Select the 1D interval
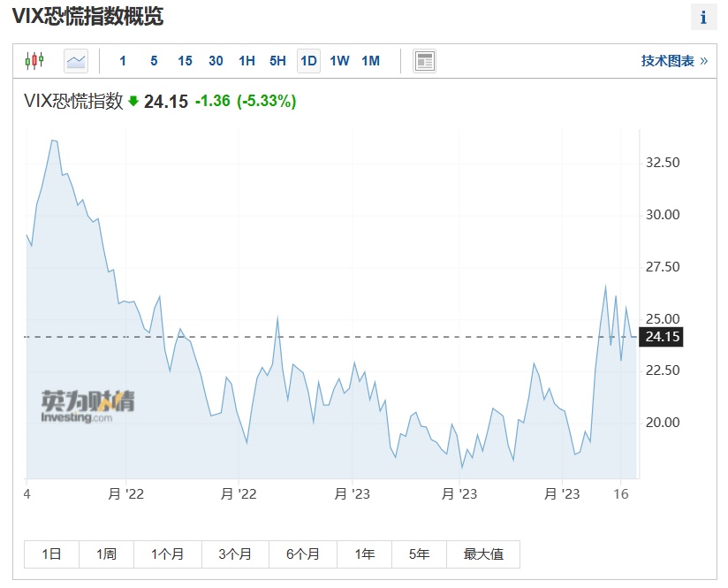The width and height of the screenshot is (728, 588). tap(308, 61)
